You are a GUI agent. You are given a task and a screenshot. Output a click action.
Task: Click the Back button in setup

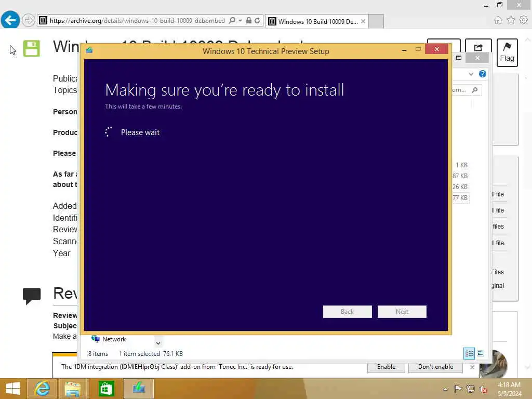coord(347,312)
